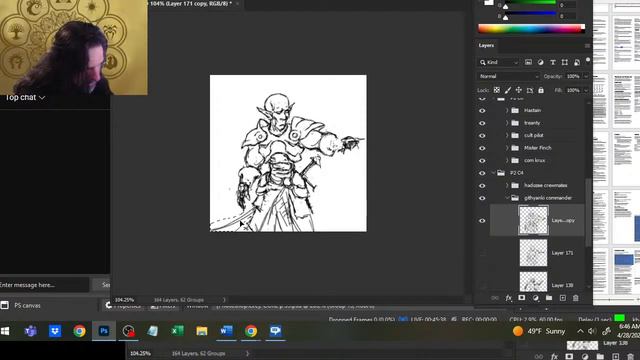Filter layers by pixel layer icon
The height and width of the screenshot is (360, 640).
[x=528, y=62]
